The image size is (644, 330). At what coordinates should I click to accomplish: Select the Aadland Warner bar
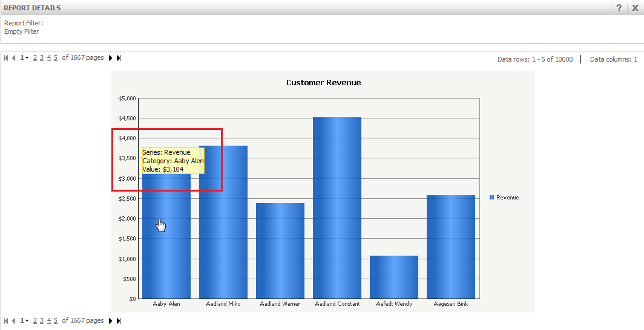tap(280, 251)
